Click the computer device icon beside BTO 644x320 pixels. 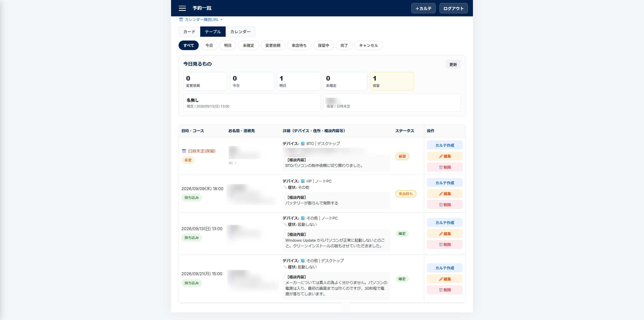coord(303,144)
